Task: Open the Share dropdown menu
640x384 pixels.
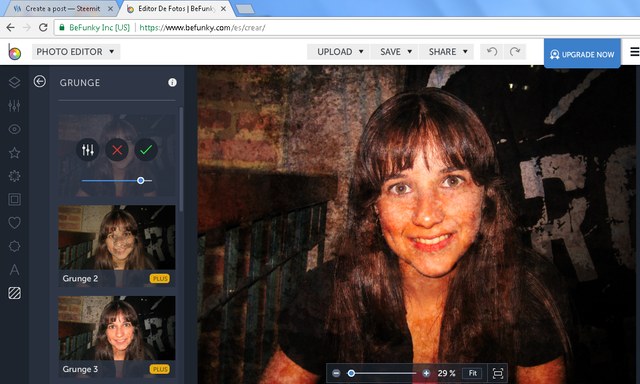Action: click(x=446, y=52)
